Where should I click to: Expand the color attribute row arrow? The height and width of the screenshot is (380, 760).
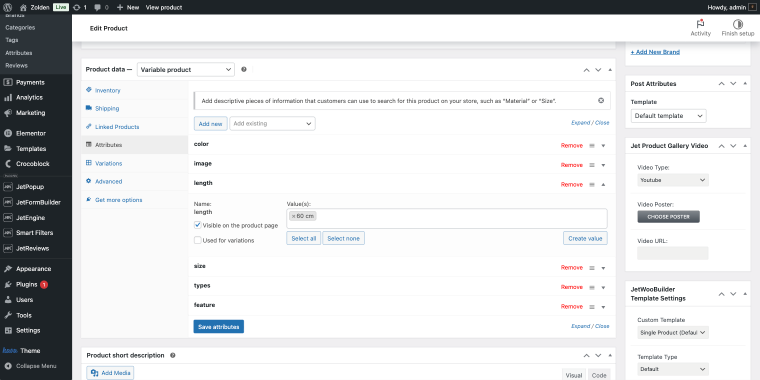tap(603, 145)
